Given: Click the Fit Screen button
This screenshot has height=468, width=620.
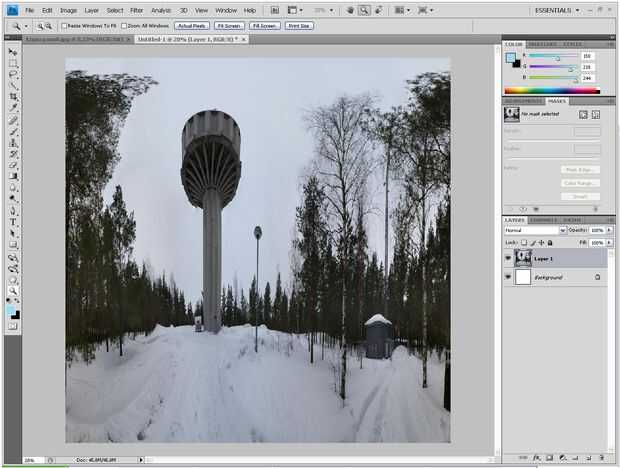Looking at the screenshot, I should click(x=229, y=26).
